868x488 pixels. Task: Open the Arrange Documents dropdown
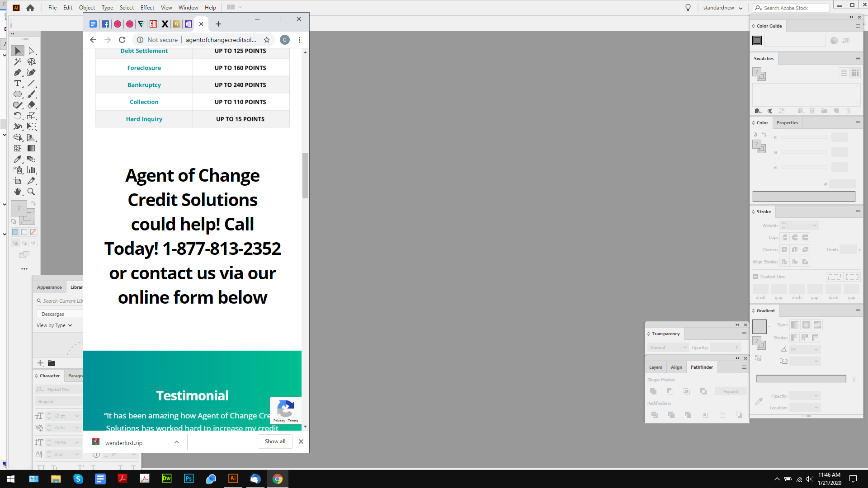point(235,7)
